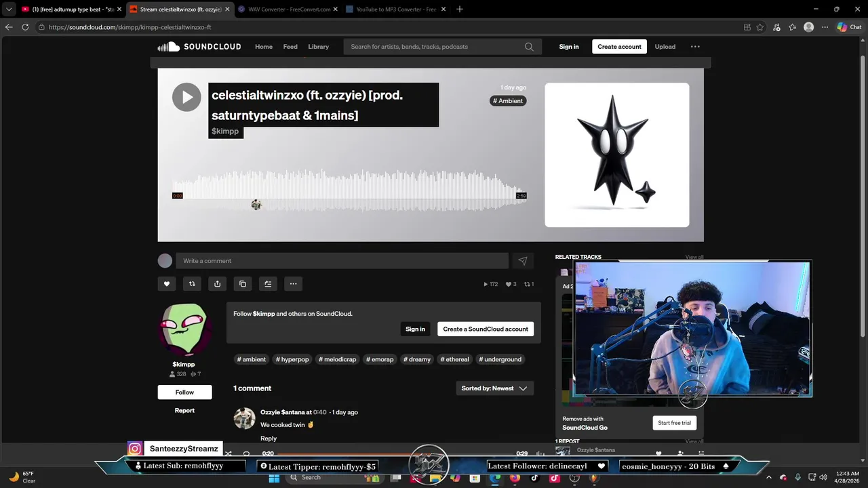
Task: Follow $kimpp
Action: pos(184,392)
